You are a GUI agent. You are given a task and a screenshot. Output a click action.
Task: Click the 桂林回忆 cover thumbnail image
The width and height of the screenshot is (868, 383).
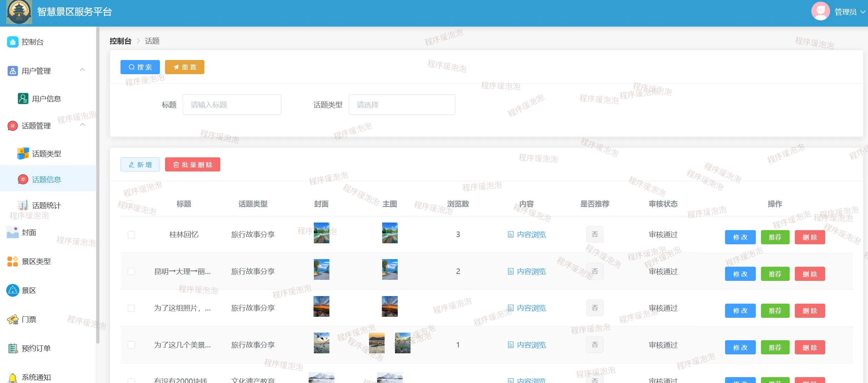tap(321, 233)
